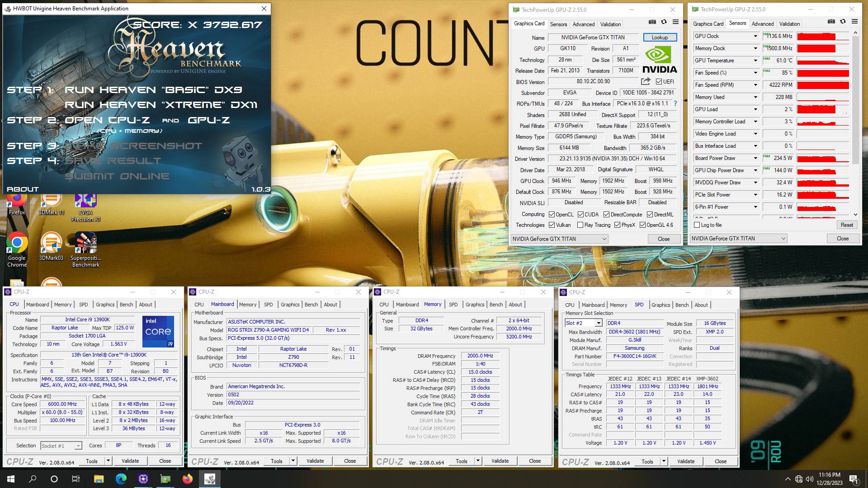
Task: Toggle the OpenCL checkbox
Action: click(x=552, y=215)
